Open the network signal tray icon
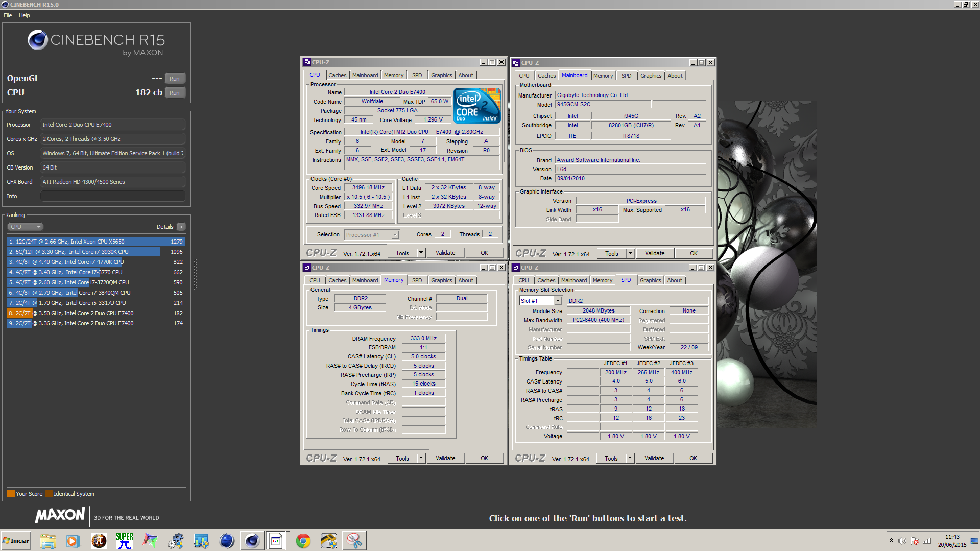This screenshot has height=551, width=980. pyautogui.click(x=927, y=541)
